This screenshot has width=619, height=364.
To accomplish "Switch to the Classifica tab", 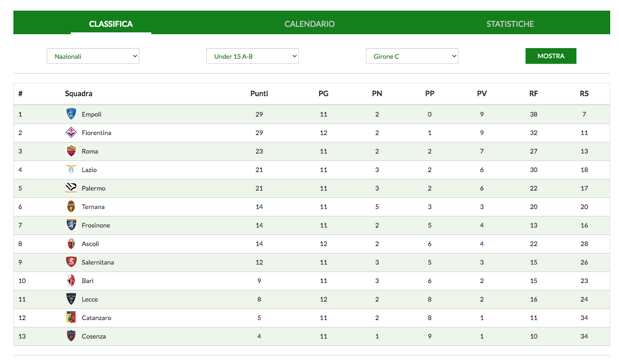I will [111, 24].
